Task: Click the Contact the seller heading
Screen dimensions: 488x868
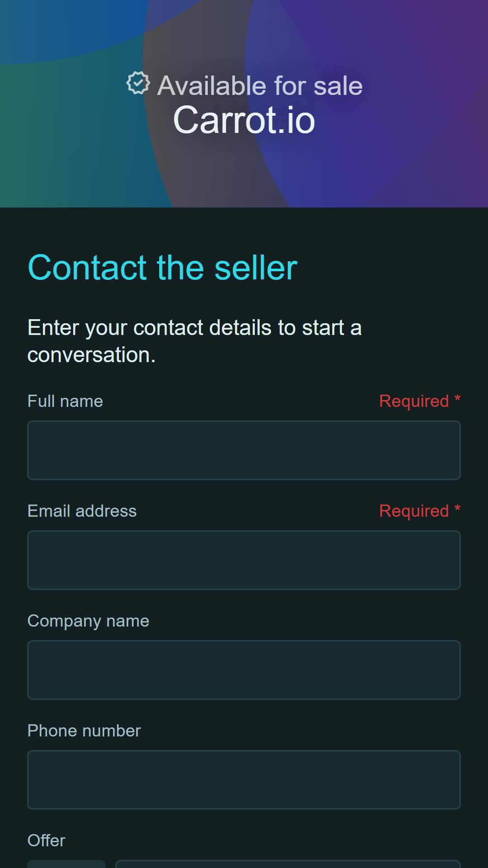Action: tap(163, 268)
